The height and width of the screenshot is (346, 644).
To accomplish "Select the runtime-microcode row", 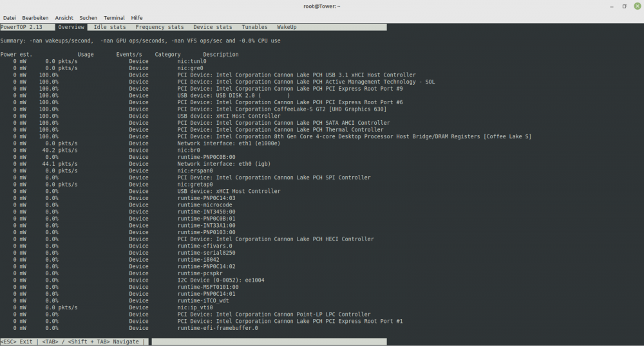I will click(x=122, y=205).
